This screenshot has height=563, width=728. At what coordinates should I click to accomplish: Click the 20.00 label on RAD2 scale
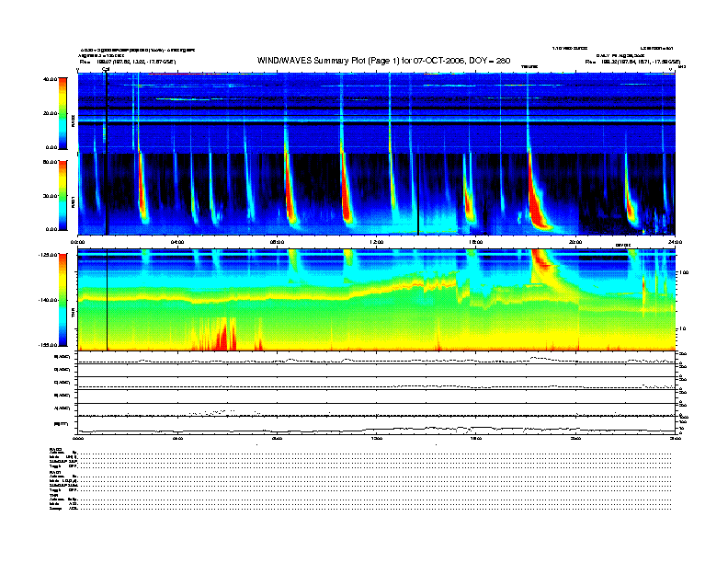point(50,113)
